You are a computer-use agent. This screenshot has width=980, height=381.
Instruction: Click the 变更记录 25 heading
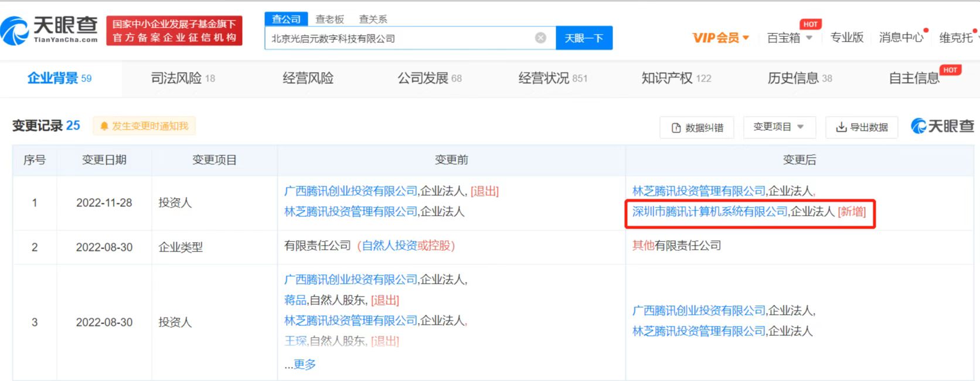tap(46, 125)
